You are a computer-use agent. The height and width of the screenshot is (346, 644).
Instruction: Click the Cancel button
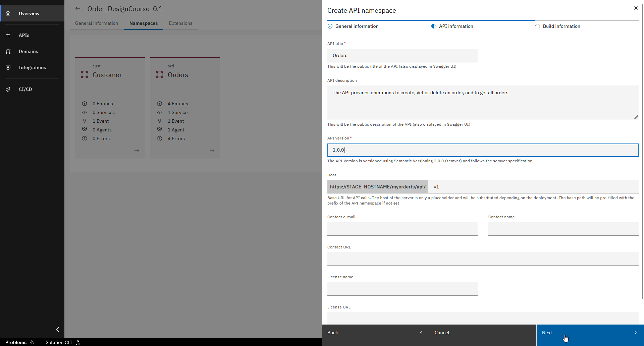442,333
